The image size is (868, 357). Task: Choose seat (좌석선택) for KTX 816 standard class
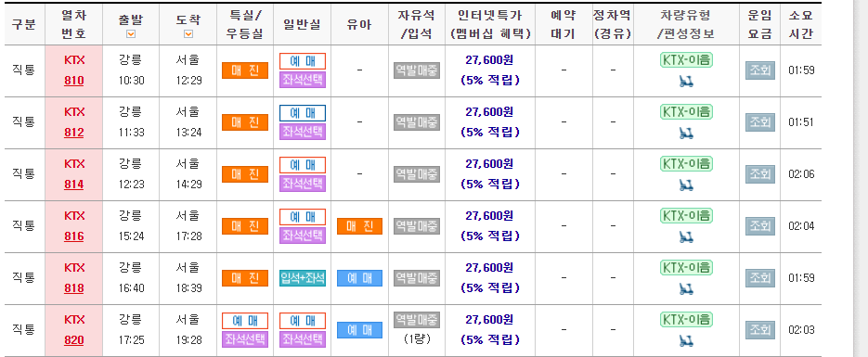coord(303,236)
